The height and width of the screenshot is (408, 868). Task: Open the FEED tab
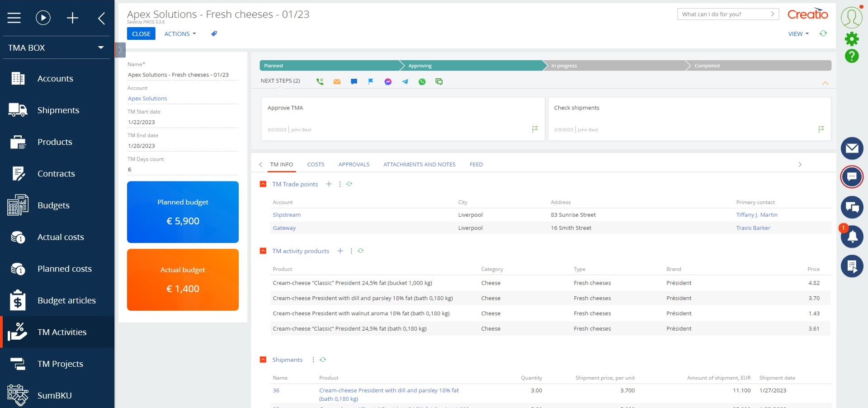pyautogui.click(x=476, y=164)
